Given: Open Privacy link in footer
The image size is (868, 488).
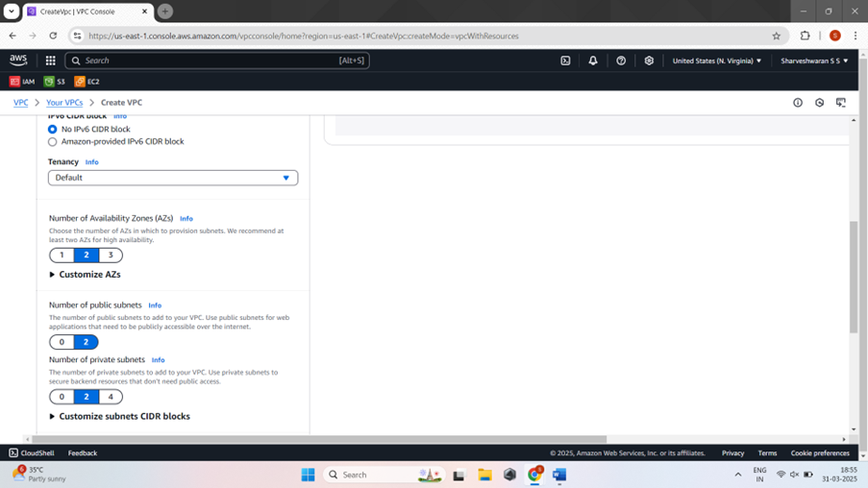Looking at the screenshot, I should 732,453.
